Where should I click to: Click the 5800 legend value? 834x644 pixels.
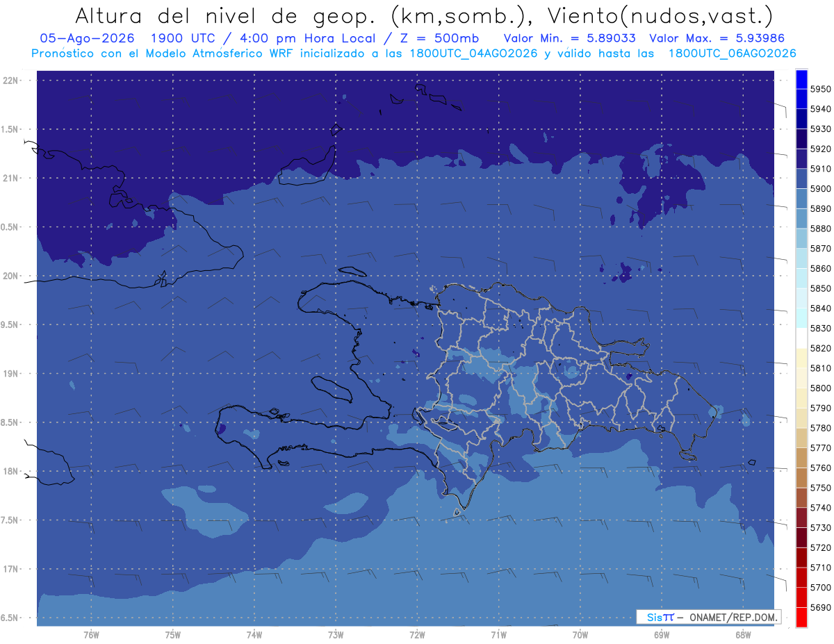[821, 388]
